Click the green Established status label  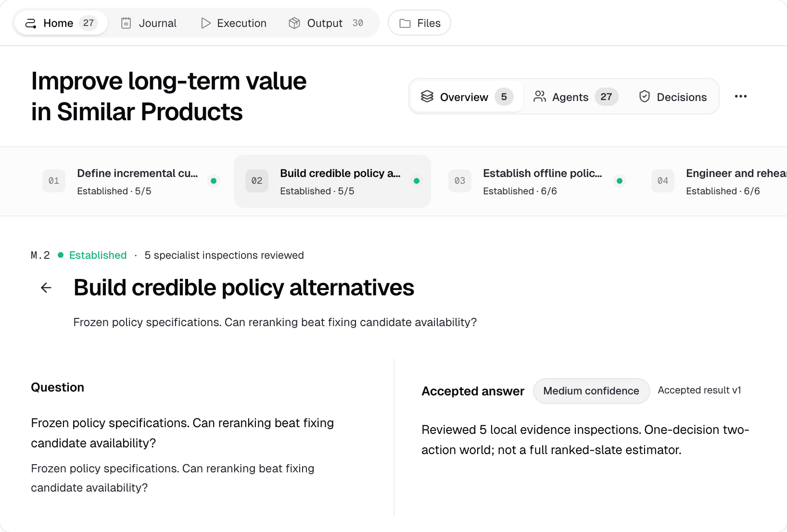point(98,255)
